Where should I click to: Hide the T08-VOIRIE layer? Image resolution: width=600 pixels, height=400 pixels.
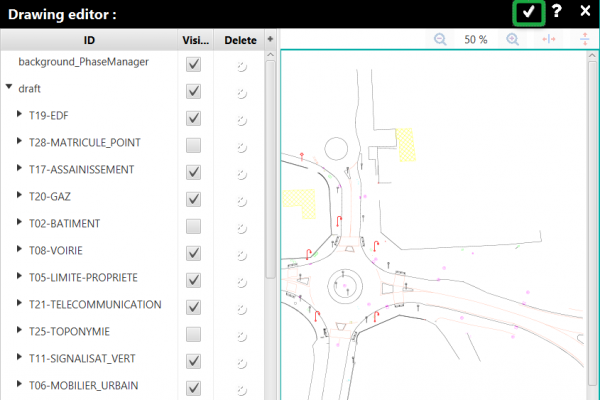(193, 253)
